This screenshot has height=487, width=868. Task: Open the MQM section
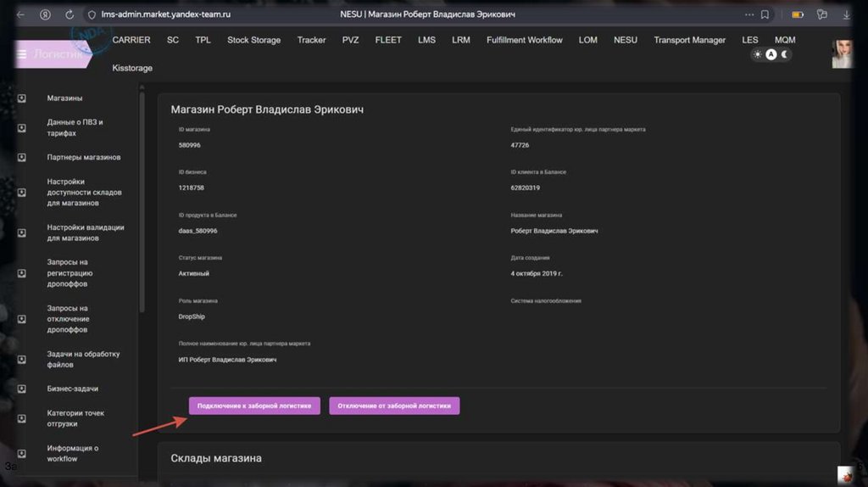pos(785,40)
